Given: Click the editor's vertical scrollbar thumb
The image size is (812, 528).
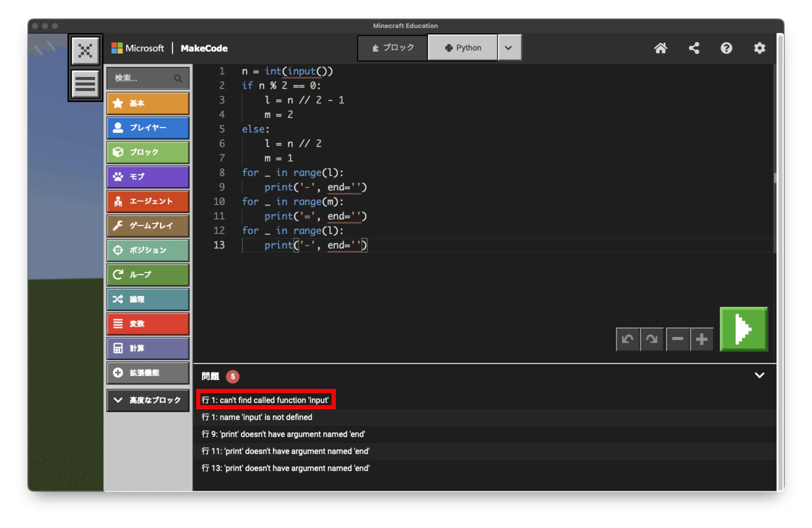Looking at the screenshot, I should tap(775, 178).
